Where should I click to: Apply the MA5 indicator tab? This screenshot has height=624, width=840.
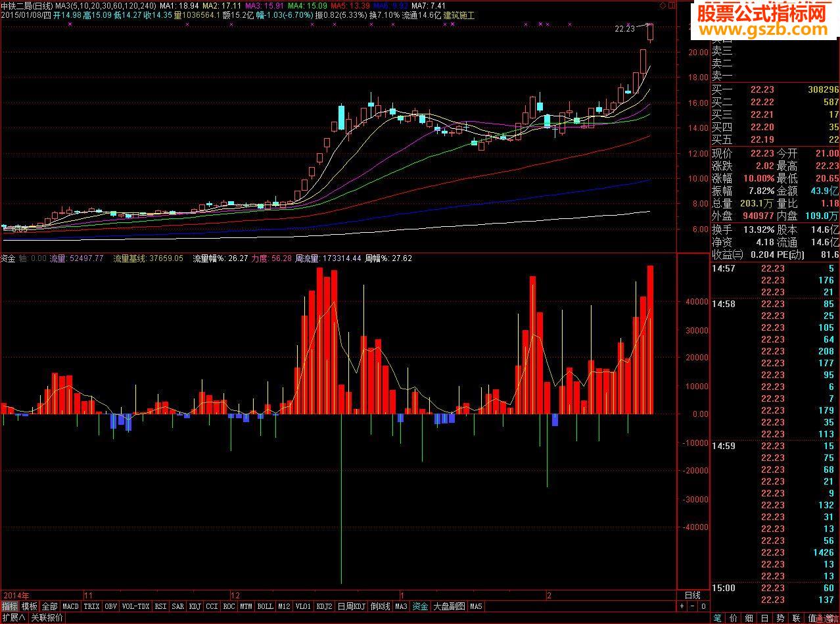click(476, 606)
